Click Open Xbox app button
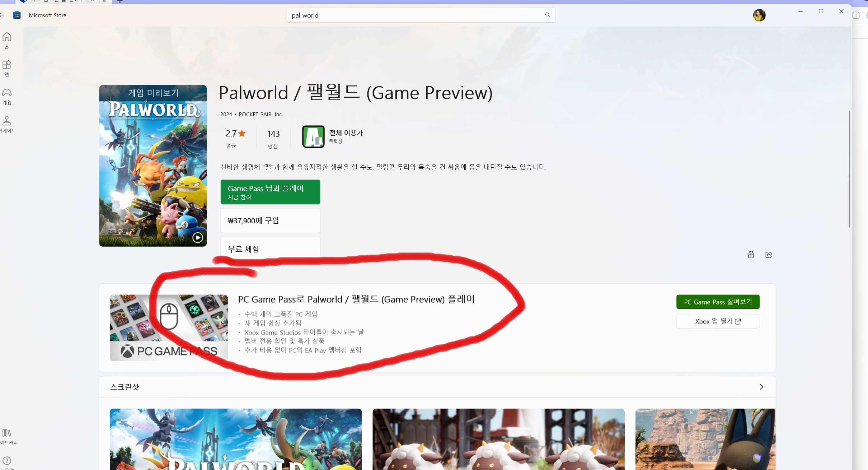Screen dimensions: 868x470 click(x=718, y=321)
